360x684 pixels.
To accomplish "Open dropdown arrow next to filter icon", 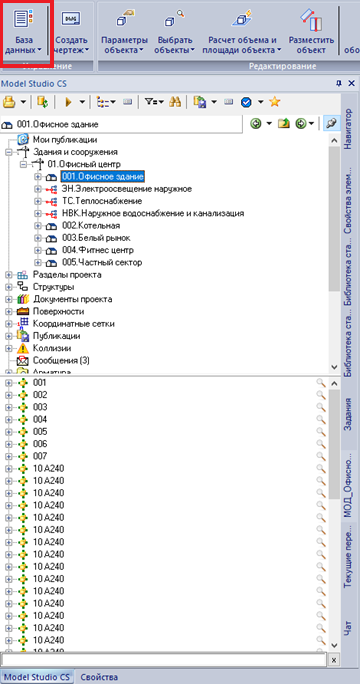I will tap(161, 102).
